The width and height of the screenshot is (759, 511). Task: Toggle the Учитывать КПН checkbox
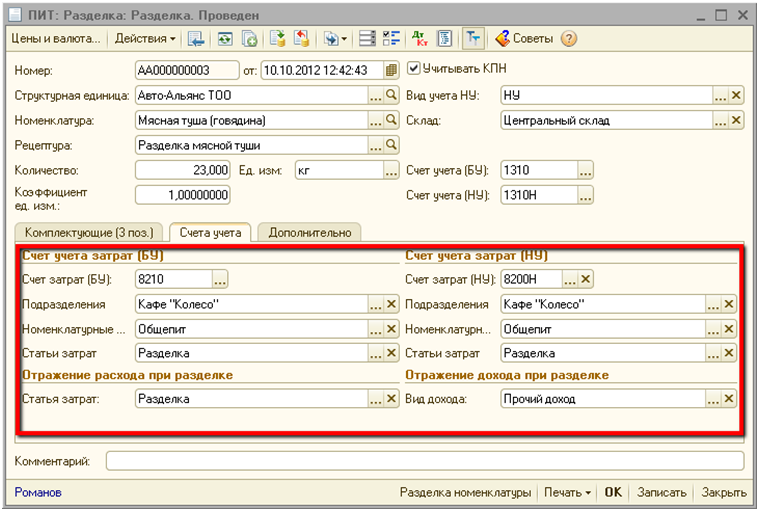point(414,70)
